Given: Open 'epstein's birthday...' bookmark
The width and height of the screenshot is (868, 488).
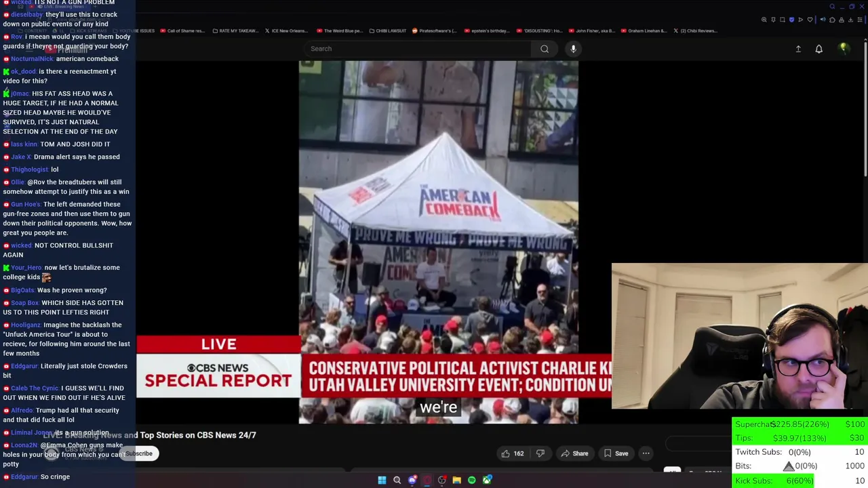Looking at the screenshot, I should click(486, 30).
